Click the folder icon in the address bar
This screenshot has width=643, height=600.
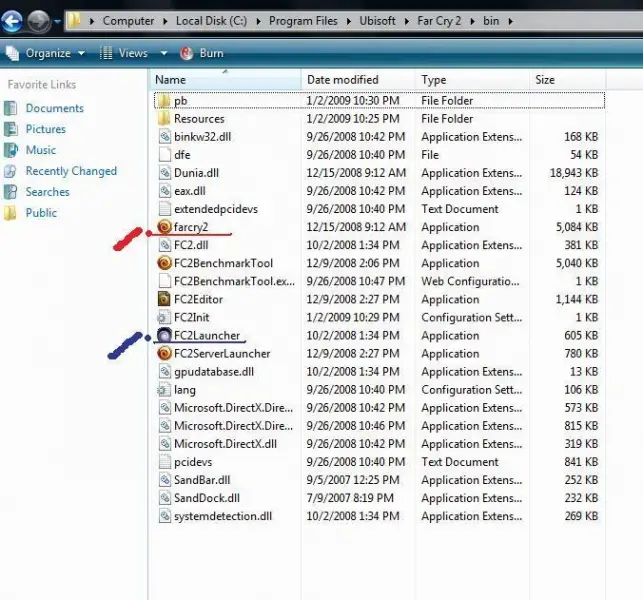tap(74, 21)
